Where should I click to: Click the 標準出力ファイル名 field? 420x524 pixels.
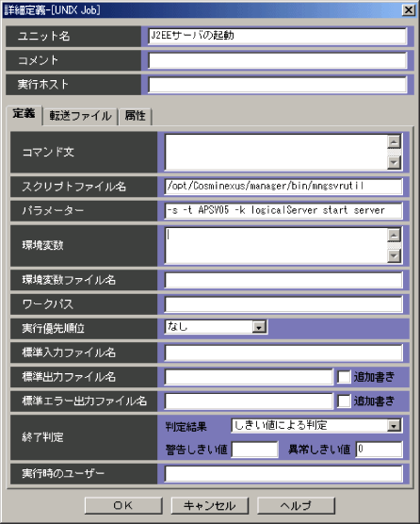point(249,377)
